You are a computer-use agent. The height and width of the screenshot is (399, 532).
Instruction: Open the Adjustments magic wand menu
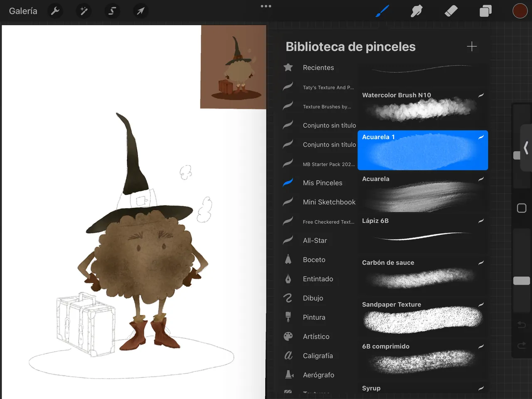click(x=84, y=11)
